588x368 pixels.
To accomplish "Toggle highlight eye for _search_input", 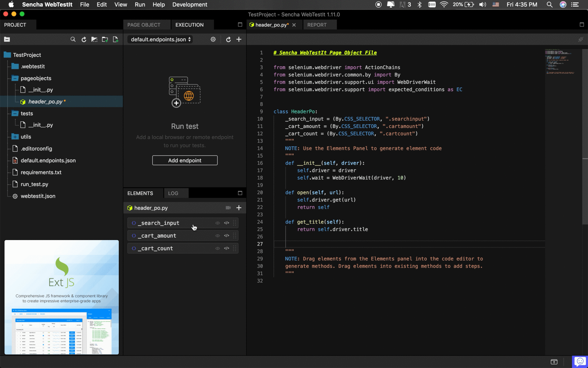I will (218, 223).
